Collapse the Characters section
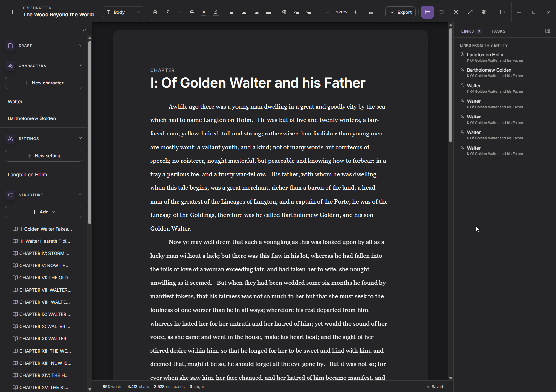556x392 pixels. coord(80,65)
